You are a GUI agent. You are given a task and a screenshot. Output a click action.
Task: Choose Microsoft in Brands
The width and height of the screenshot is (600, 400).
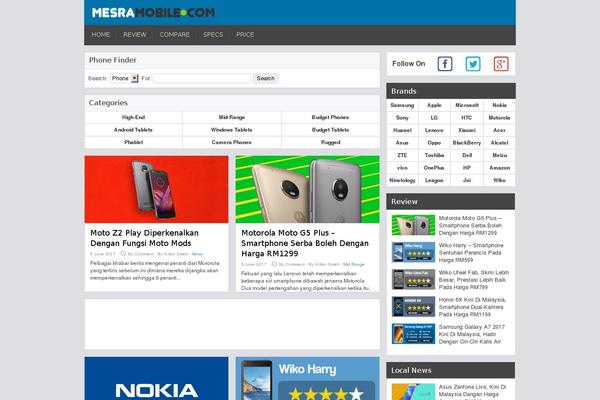467,105
